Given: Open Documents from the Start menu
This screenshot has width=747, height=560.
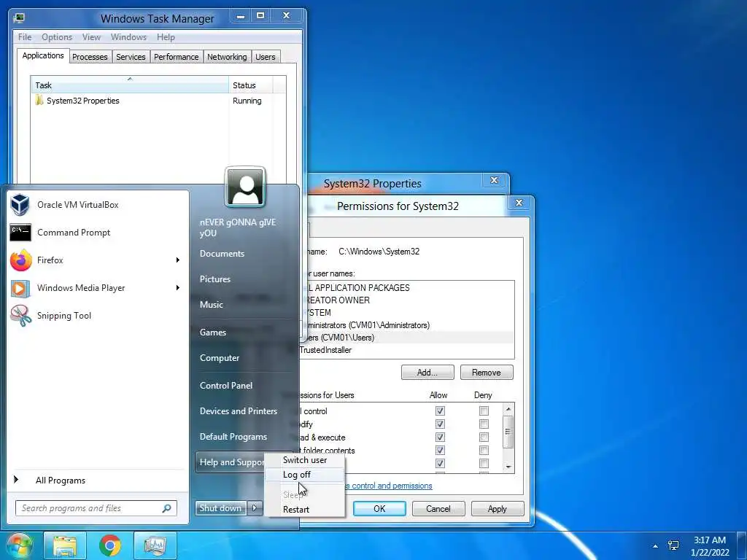Looking at the screenshot, I should click(x=222, y=254).
